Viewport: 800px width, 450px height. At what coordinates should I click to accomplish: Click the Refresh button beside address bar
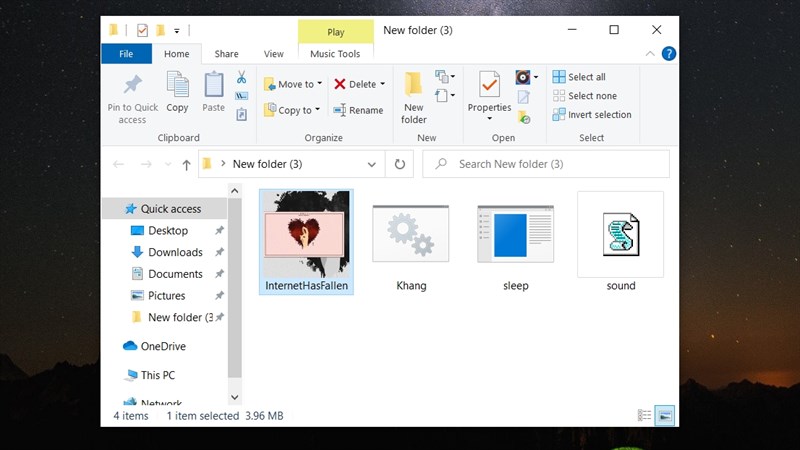(399, 164)
